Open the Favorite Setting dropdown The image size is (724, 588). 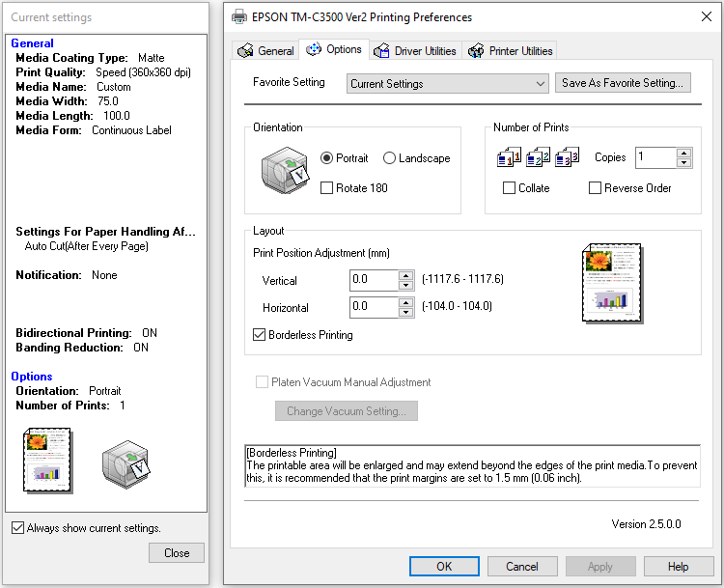(448, 84)
